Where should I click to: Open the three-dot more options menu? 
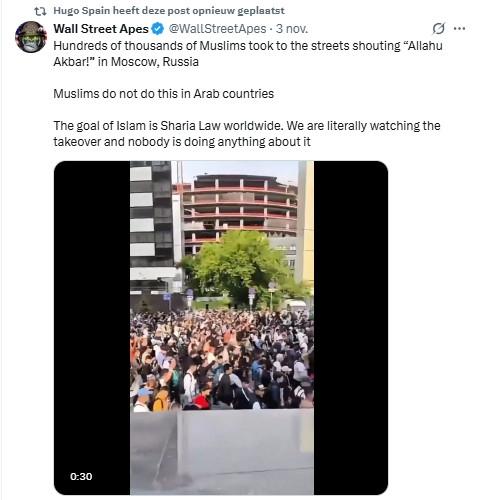coord(460,29)
